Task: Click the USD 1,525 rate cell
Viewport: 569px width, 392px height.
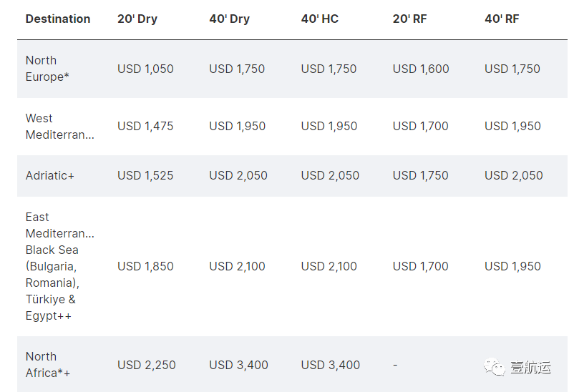Action: pos(145,175)
